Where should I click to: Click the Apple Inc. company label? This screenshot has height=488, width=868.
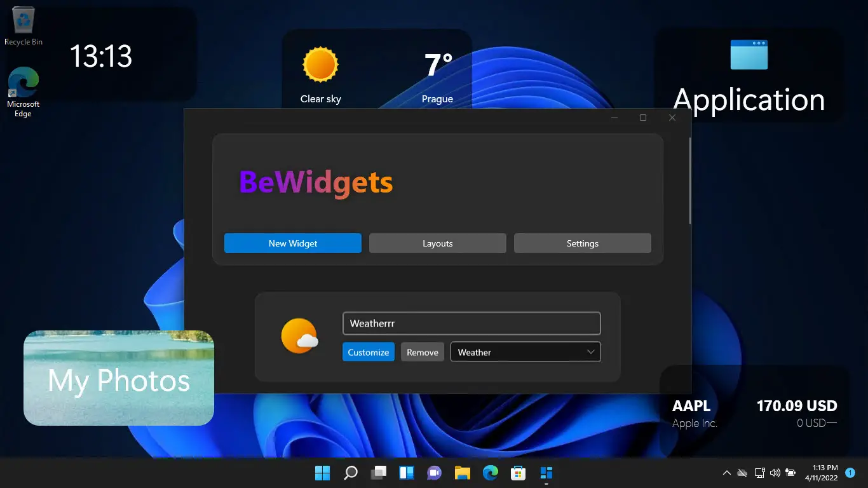point(695,423)
